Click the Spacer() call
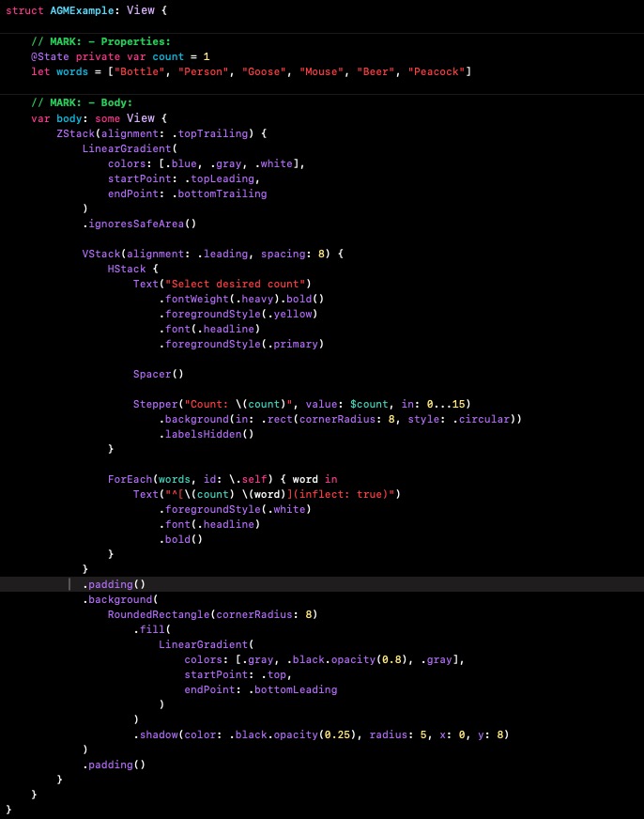The image size is (644, 819). point(158,374)
